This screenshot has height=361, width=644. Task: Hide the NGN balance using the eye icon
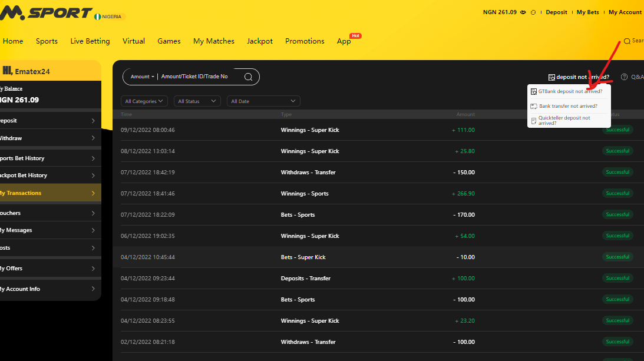click(523, 12)
